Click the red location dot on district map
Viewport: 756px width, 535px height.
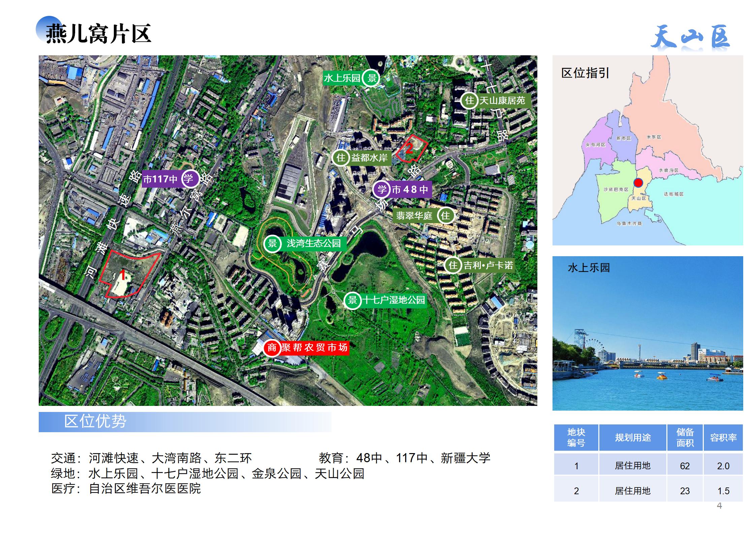point(638,183)
